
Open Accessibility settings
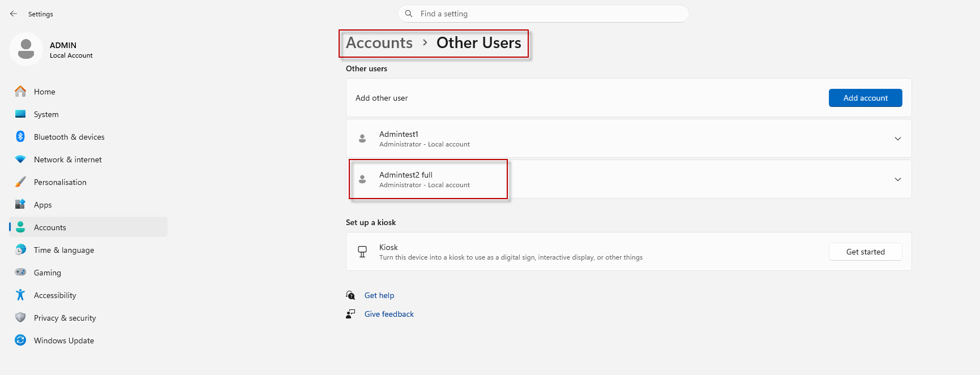pos(88,295)
